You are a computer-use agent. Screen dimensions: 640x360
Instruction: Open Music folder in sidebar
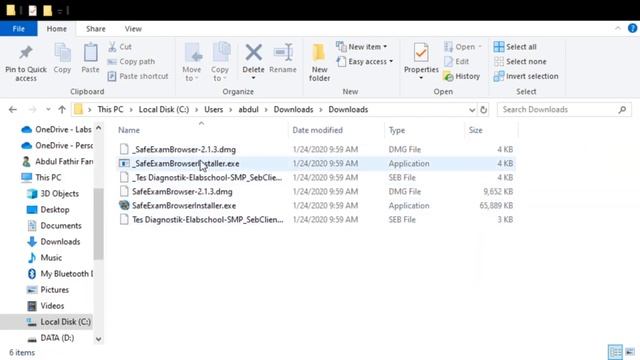44,258
